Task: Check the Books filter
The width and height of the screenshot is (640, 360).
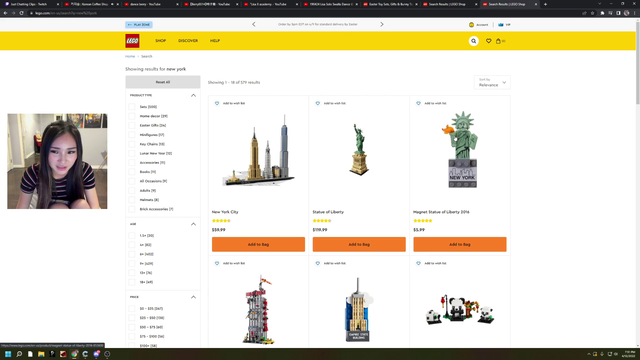Action: (132, 172)
